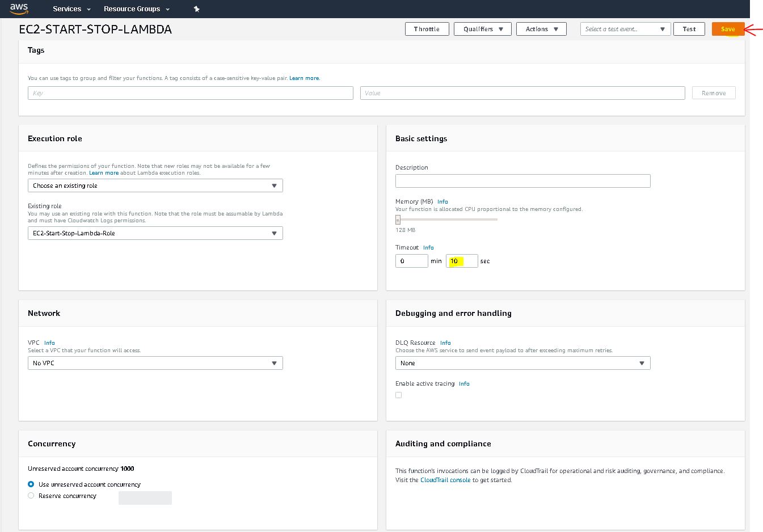Select the Reserve concurrency option
763x532 pixels.
(x=31, y=496)
